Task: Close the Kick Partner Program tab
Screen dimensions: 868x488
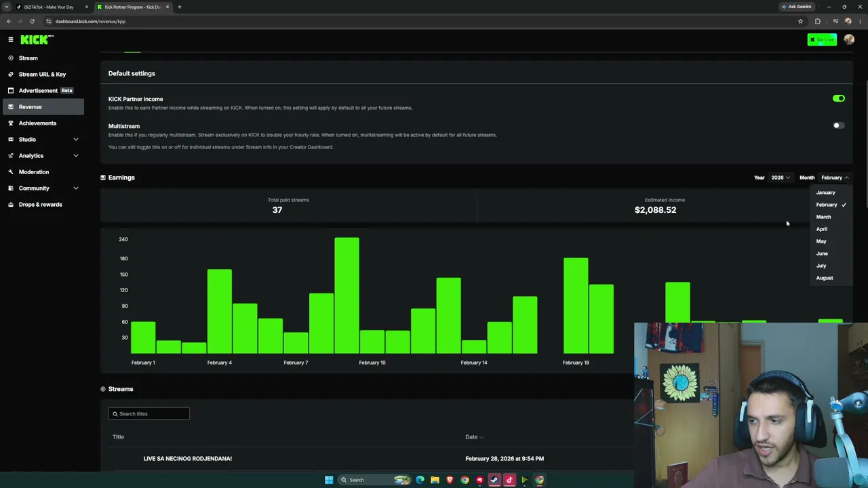Action: pyautogui.click(x=167, y=7)
